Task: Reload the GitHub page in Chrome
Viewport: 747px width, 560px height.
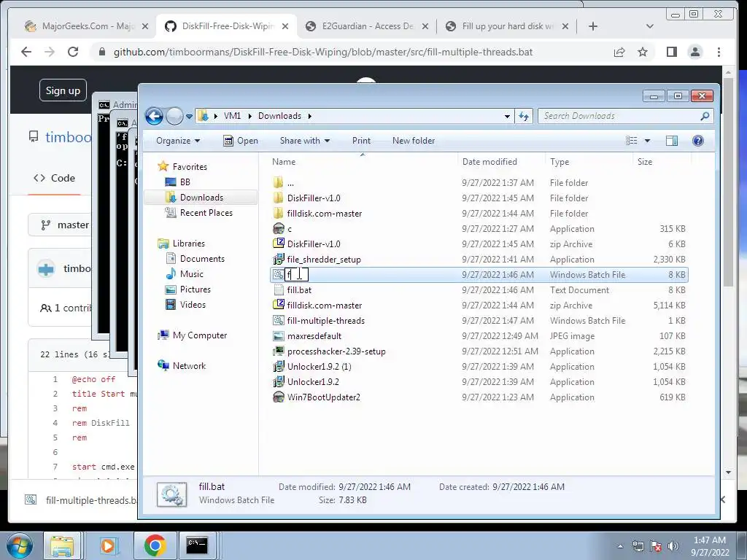Action: click(72, 52)
